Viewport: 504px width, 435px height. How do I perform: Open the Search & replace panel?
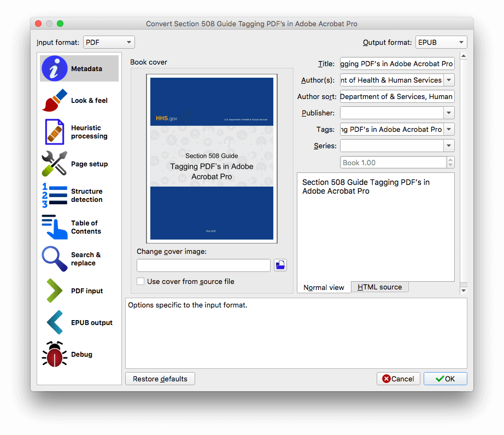click(x=79, y=259)
